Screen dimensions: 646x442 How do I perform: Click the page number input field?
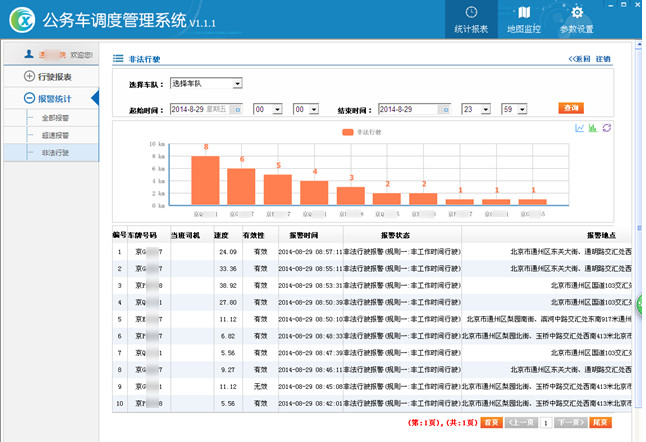coord(547,423)
